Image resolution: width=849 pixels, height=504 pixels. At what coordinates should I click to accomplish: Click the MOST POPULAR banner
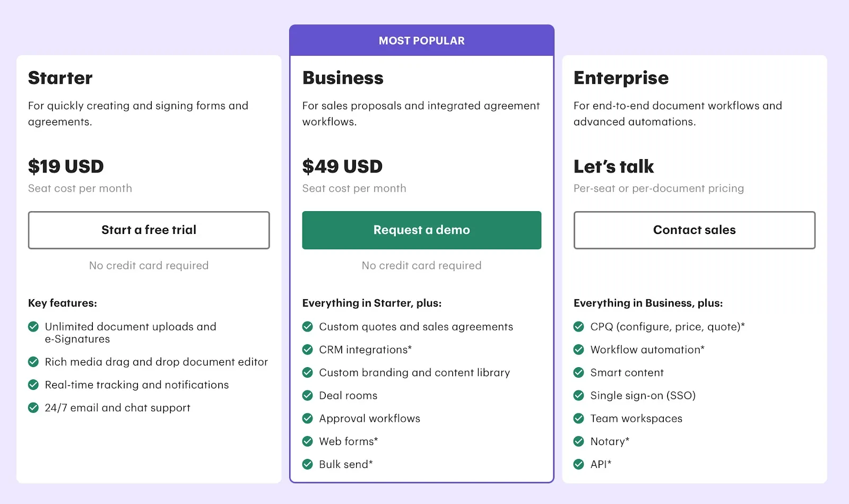[421, 40]
